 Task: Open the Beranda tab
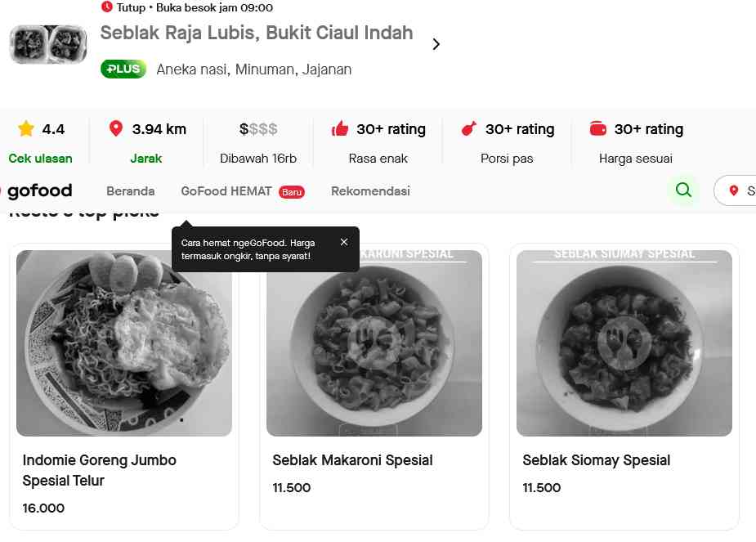click(x=131, y=191)
